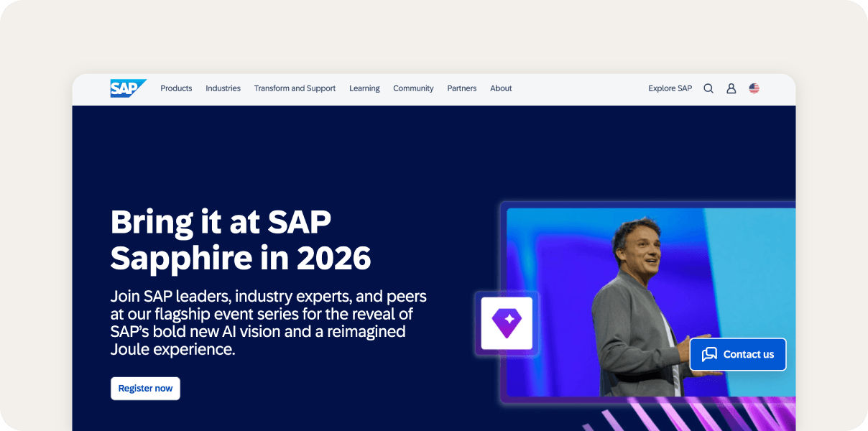Click the SAP logo to return home

(128, 88)
